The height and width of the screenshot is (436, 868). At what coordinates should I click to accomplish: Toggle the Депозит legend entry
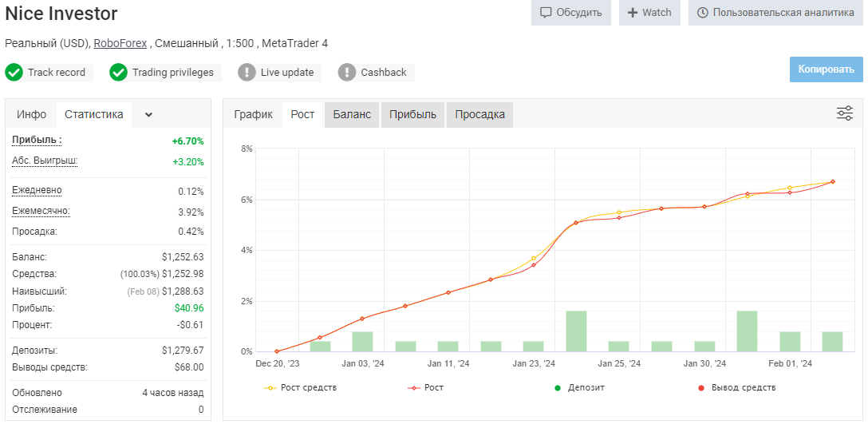tap(579, 388)
